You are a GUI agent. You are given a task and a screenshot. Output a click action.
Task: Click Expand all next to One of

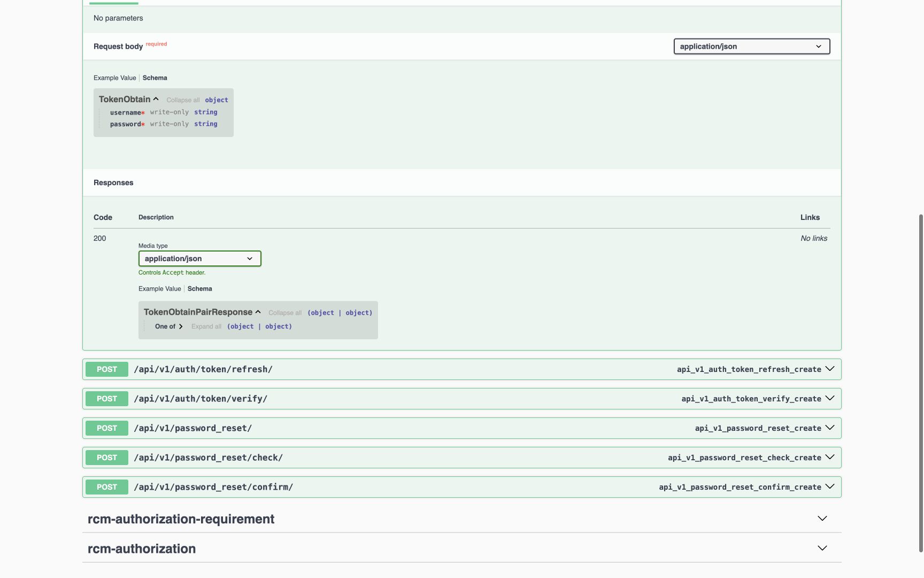tap(206, 326)
